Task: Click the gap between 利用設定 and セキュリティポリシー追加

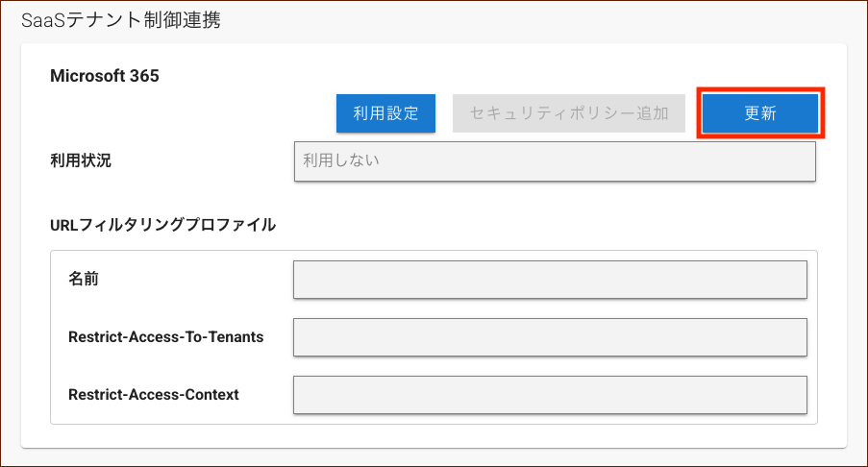Action: click(x=444, y=112)
